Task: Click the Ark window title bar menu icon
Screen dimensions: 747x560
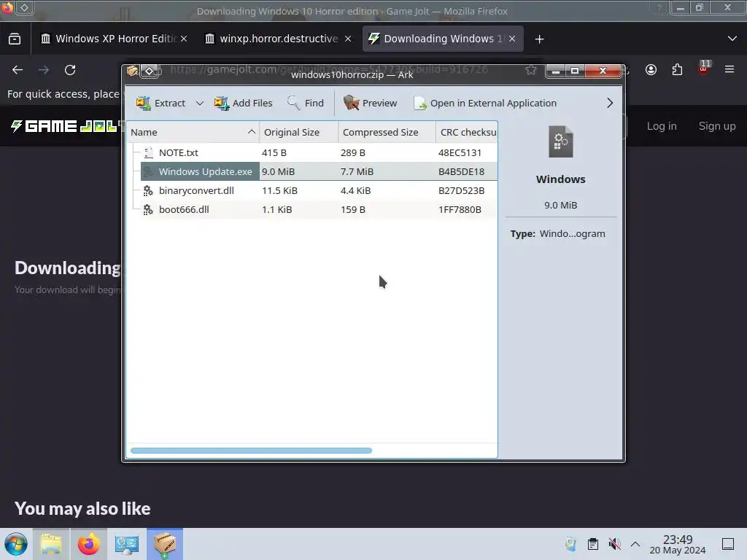Action: pos(132,71)
